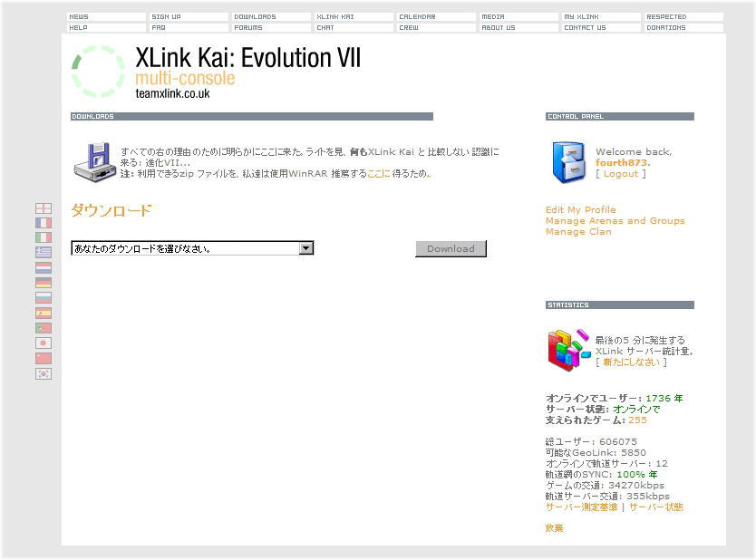Screen dimensions: 756x560
Task: Click the 34270kbps game traffic value
Action: point(636,486)
